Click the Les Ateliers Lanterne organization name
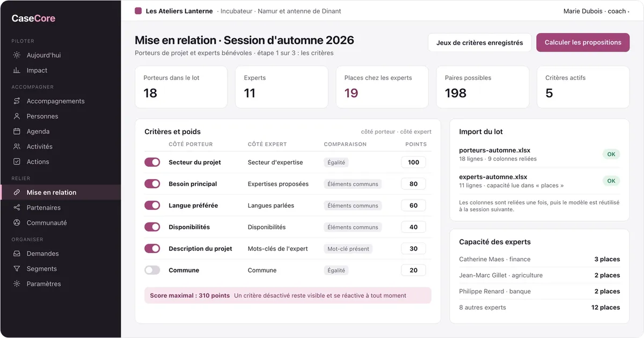Image resolution: width=644 pixels, height=338 pixels. [x=179, y=11]
